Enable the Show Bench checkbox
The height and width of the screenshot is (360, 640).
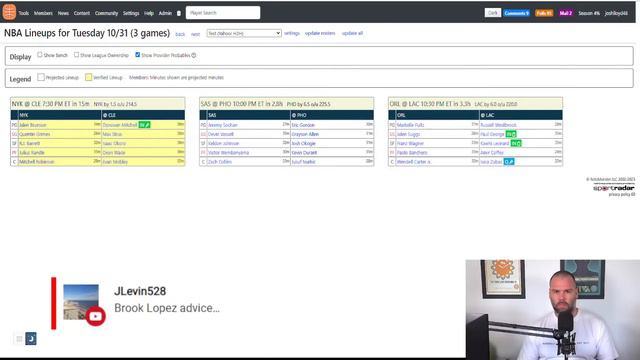point(40,55)
